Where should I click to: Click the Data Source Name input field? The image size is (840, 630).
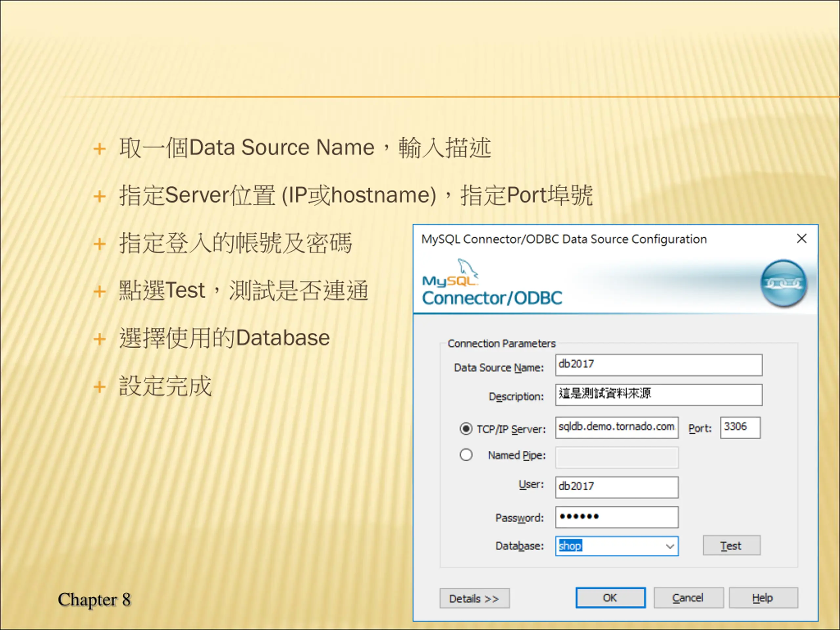click(x=659, y=365)
